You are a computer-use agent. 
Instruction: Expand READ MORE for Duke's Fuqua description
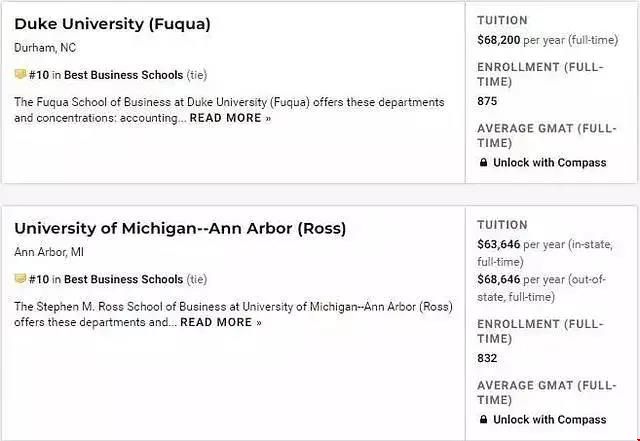point(230,118)
